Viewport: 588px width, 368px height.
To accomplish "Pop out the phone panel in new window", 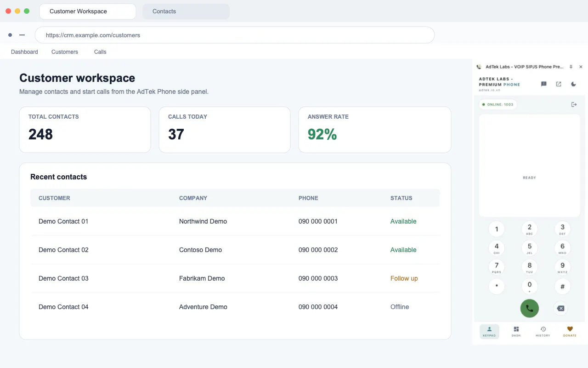I will point(559,84).
